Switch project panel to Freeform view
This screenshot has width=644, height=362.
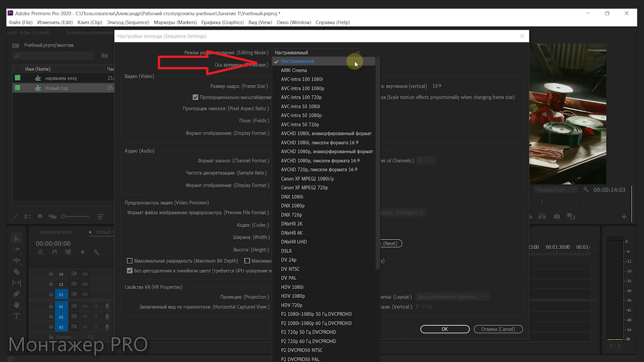click(54, 217)
